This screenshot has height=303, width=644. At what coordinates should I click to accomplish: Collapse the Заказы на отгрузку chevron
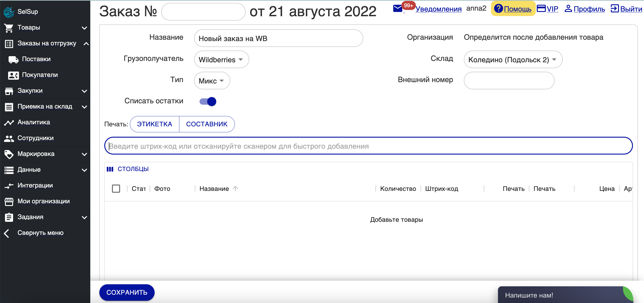pyautogui.click(x=86, y=44)
